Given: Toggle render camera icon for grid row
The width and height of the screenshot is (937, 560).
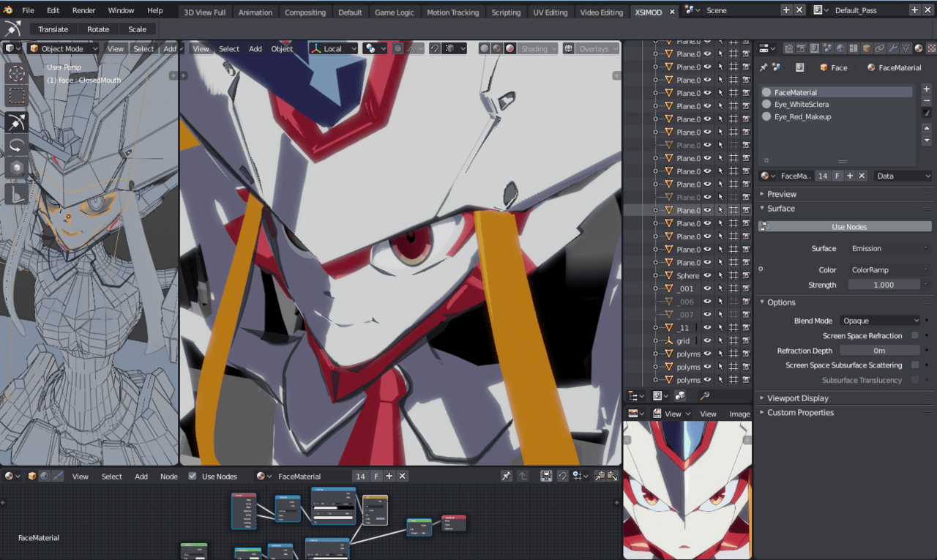Looking at the screenshot, I should pyautogui.click(x=746, y=341).
